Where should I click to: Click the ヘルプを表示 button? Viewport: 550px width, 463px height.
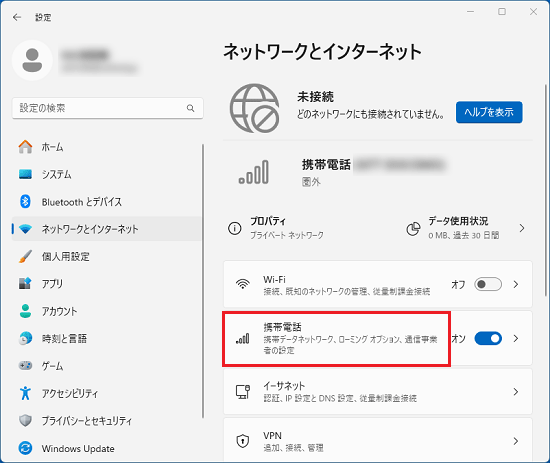[x=489, y=112]
